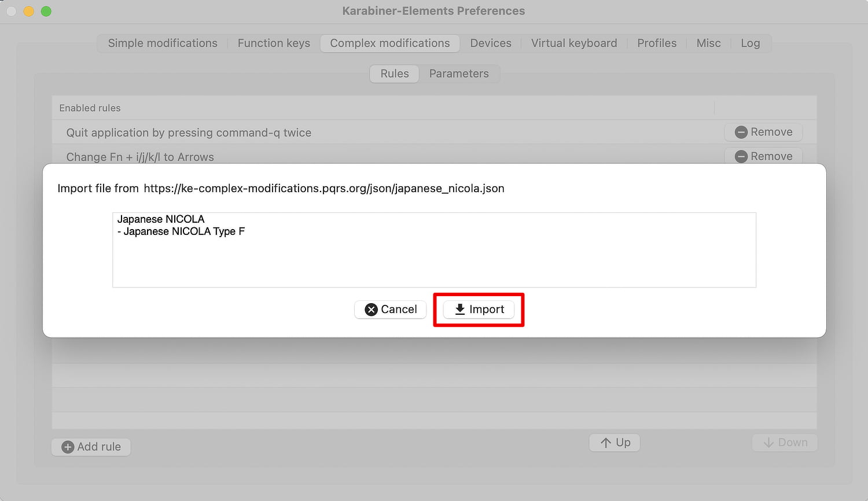Click the Import button in dialog
The height and width of the screenshot is (501, 868).
tap(479, 310)
